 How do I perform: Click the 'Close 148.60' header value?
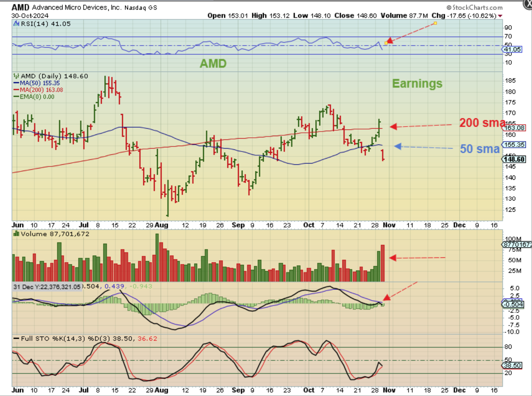[355, 16]
